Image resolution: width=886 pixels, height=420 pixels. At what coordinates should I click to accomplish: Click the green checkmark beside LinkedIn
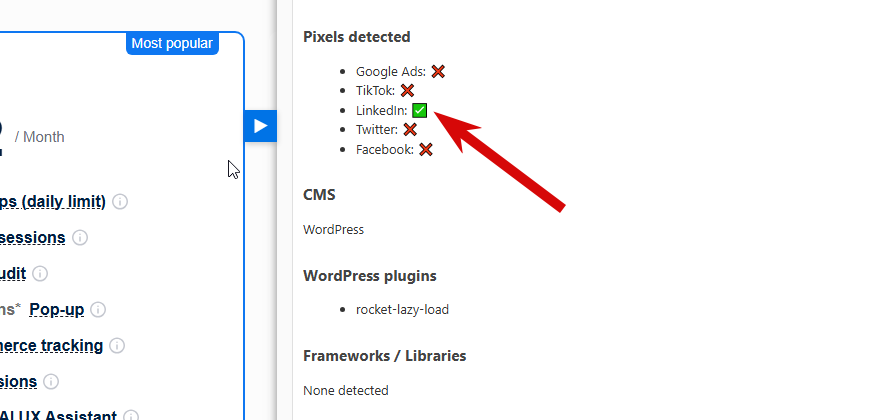(x=420, y=110)
